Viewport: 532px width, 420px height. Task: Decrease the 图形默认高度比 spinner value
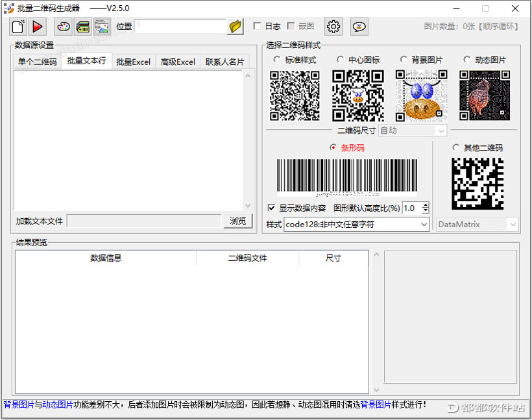426,211
